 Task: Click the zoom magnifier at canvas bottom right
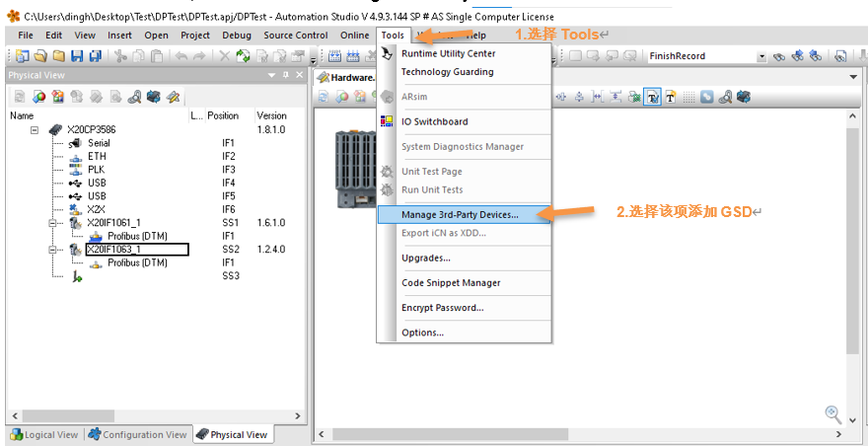pos(833,413)
